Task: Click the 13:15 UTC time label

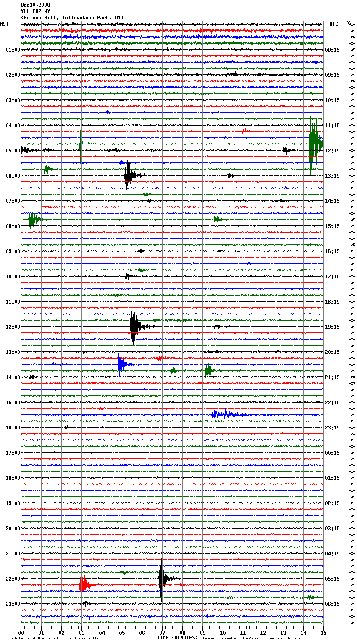Action: [x=332, y=176]
